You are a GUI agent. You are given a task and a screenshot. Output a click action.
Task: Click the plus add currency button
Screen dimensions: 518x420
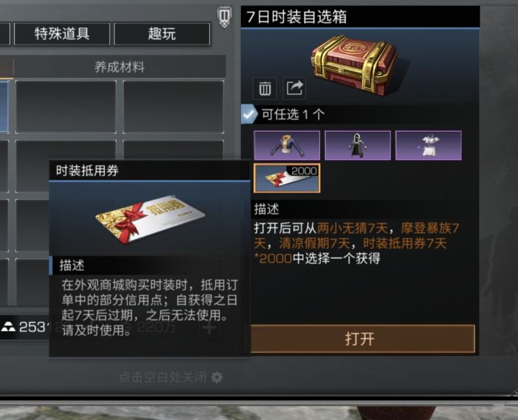209,327
